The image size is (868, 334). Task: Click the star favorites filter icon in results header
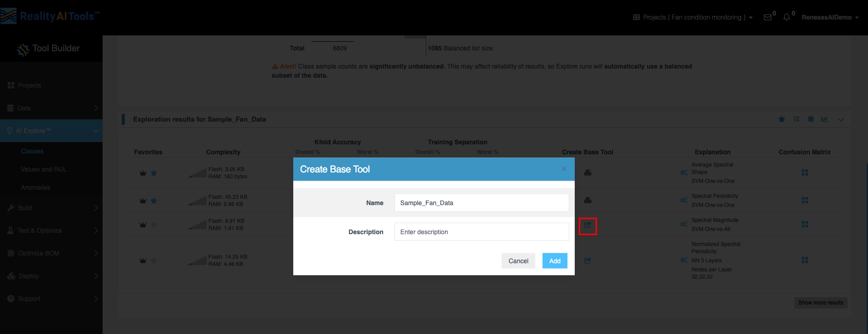(782, 119)
